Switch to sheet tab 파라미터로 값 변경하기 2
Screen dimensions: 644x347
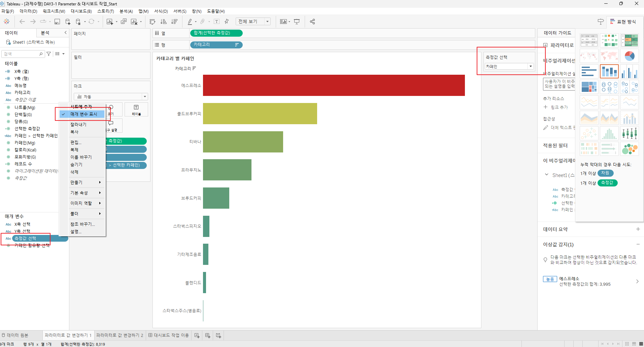[120, 335]
